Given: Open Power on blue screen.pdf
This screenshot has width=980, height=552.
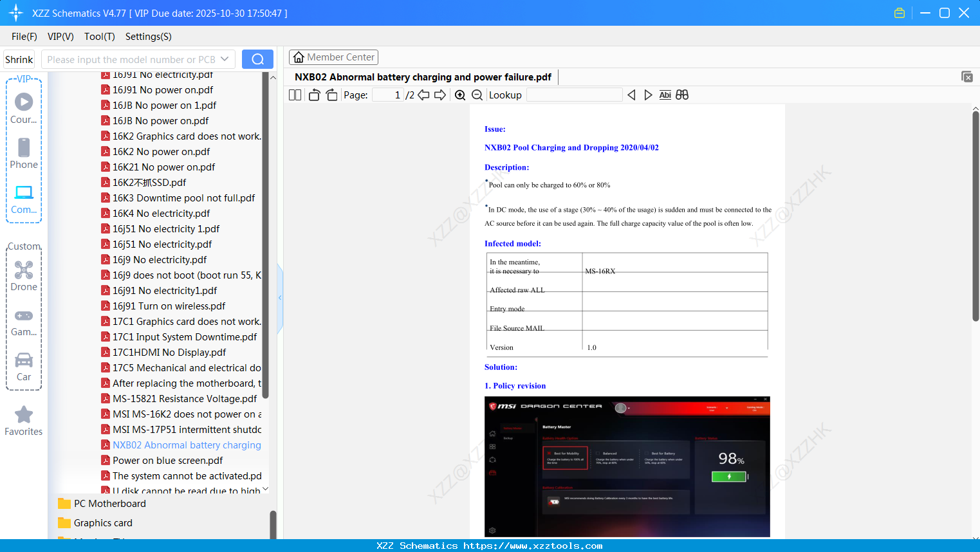Looking at the screenshot, I should (162, 461).
